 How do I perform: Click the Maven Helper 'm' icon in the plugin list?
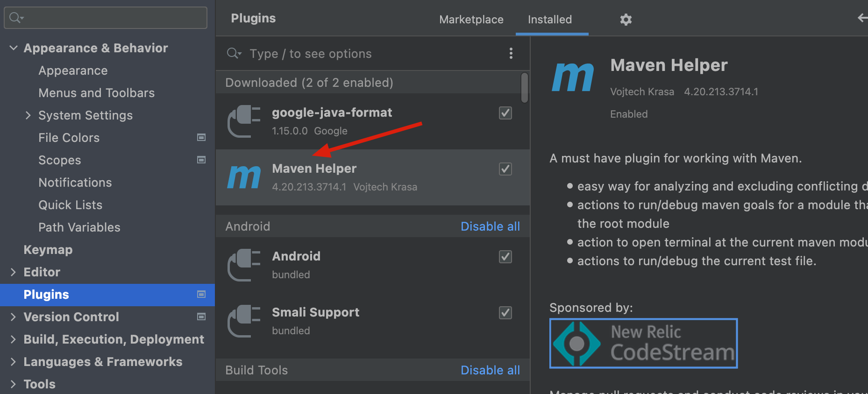[244, 177]
